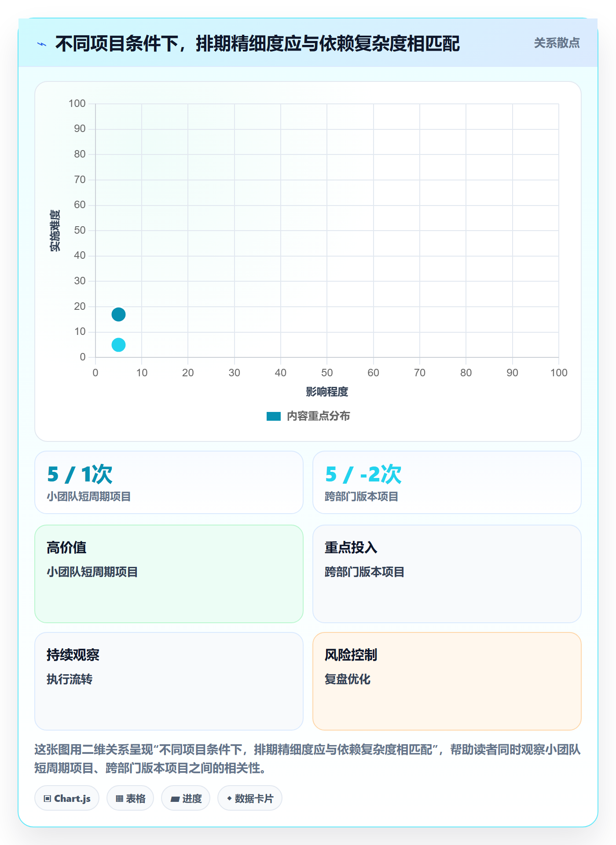Click the 持续观察 quadrant heading
Image resolution: width=616 pixels, height=845 pixels.
(73, 655)
